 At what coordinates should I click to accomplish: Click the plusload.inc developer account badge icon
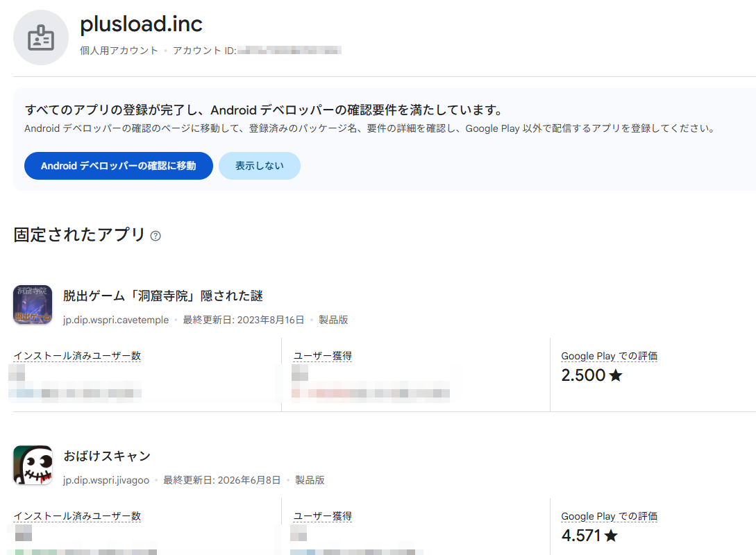(41, 37)
